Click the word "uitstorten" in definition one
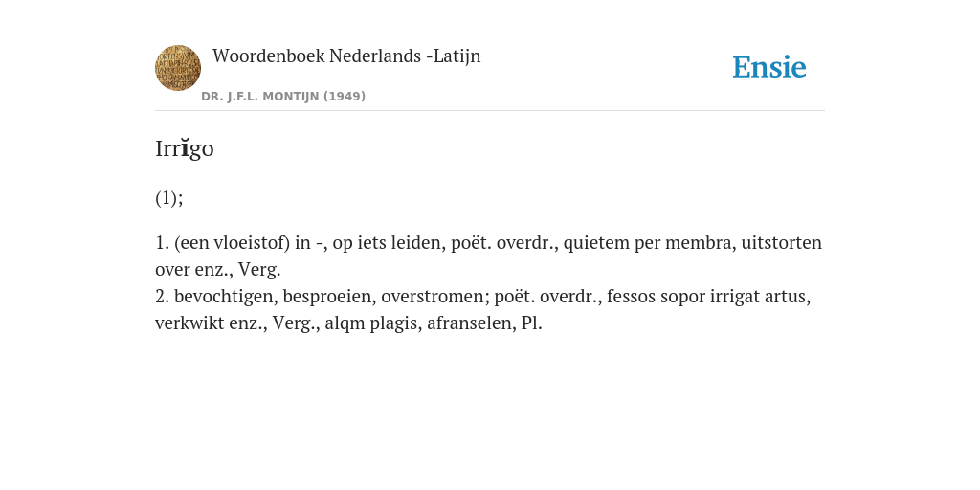The image size is (980, 490). point(781,242)
